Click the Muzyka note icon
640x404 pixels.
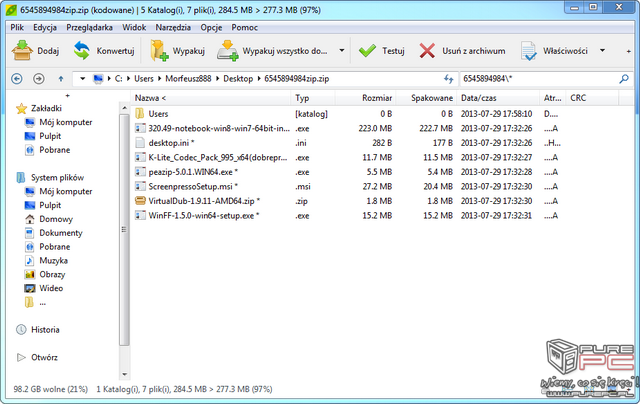pos(29,261)
